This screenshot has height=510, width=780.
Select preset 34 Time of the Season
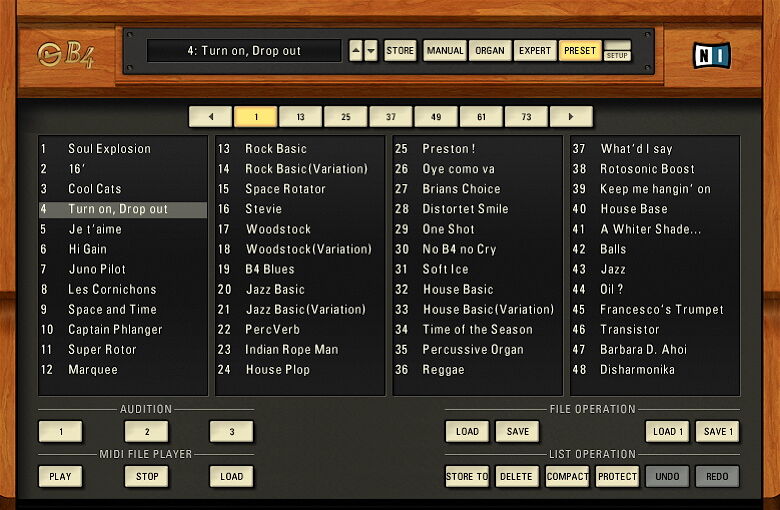tap(478, 330)
